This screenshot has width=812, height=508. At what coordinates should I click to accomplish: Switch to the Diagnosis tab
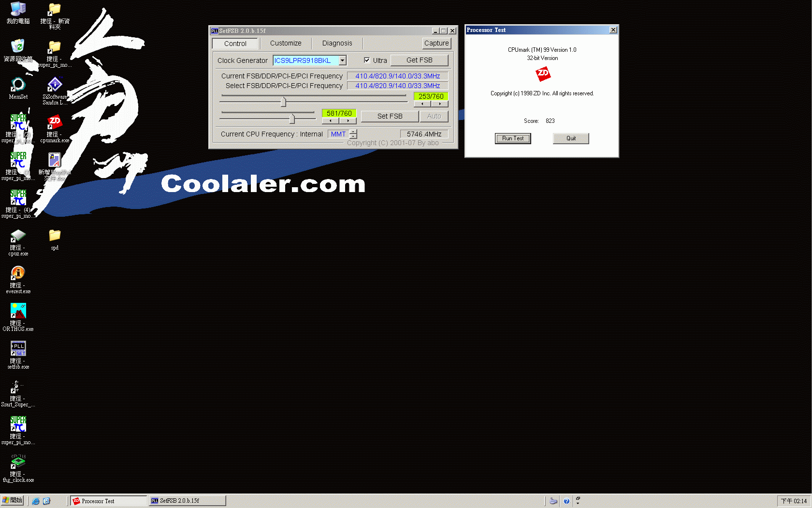337,43
